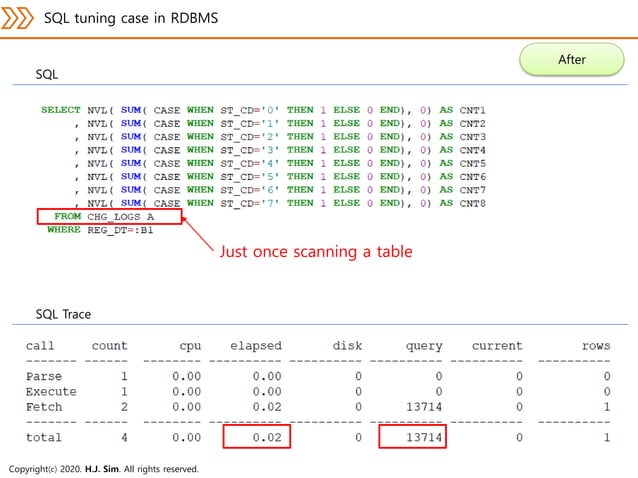Click ST_CD='7' condition in last line
Viewport: 638px width, 478px height.
click(250, 203)
